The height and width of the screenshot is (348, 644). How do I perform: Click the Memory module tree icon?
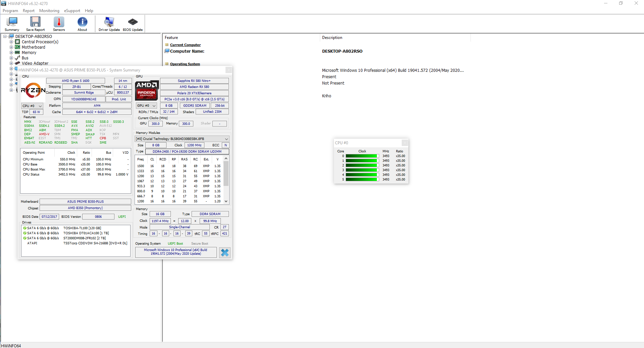point(17,53)
